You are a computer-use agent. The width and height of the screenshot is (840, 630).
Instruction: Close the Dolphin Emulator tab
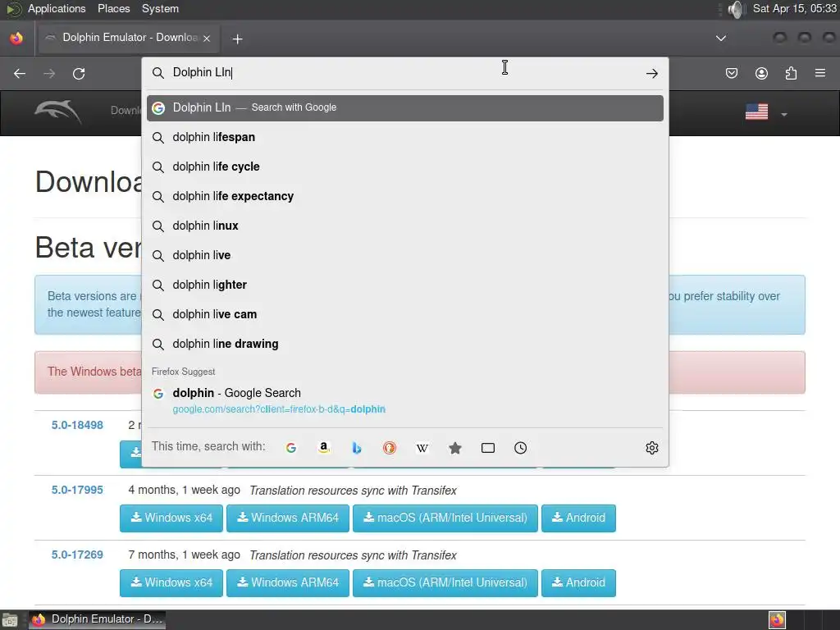tap(207, 38)
